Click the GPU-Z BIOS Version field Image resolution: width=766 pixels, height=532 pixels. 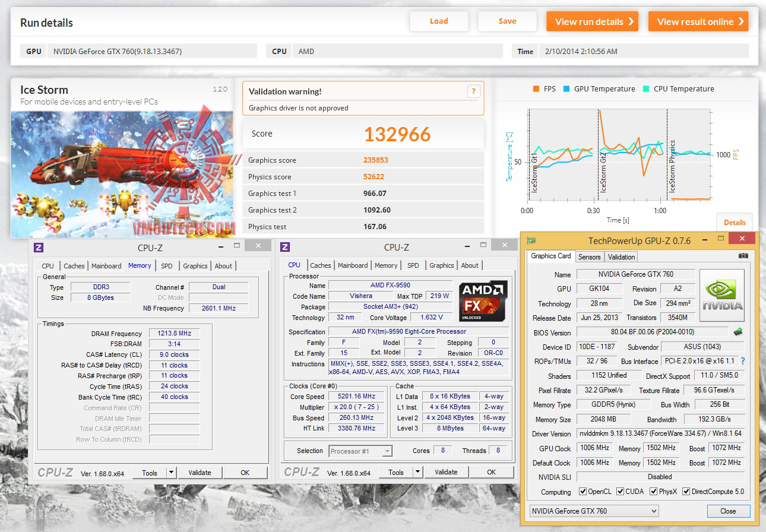(x=652, y=332)
